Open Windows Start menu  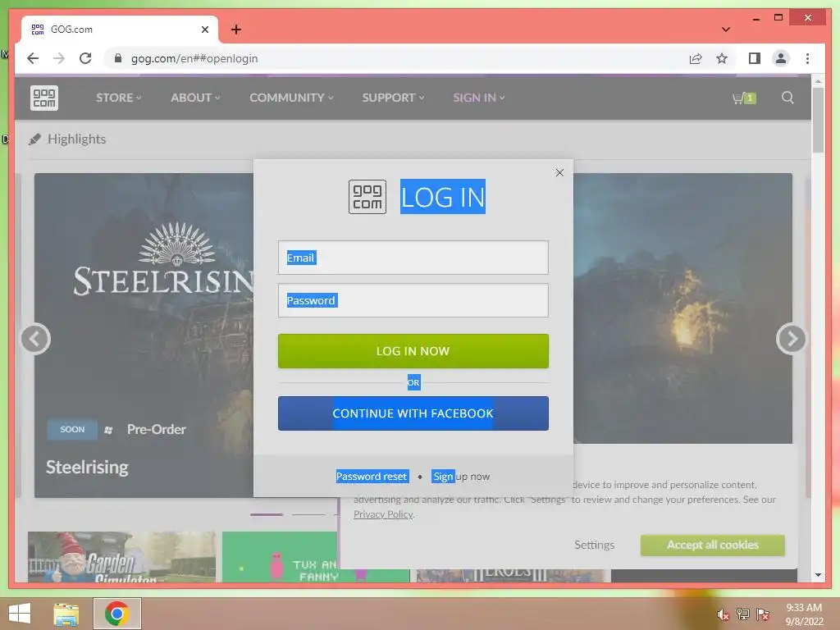click(x=20, y=614)
